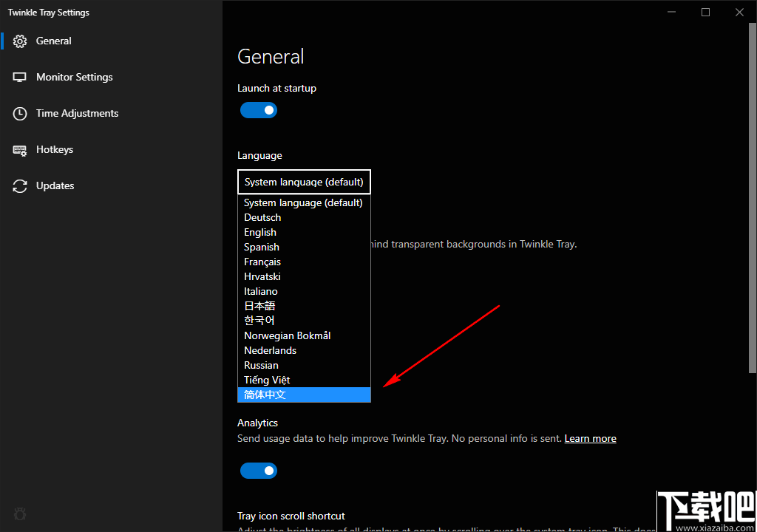Minimize the Twinkle Tray Settings window

point(671,12)
